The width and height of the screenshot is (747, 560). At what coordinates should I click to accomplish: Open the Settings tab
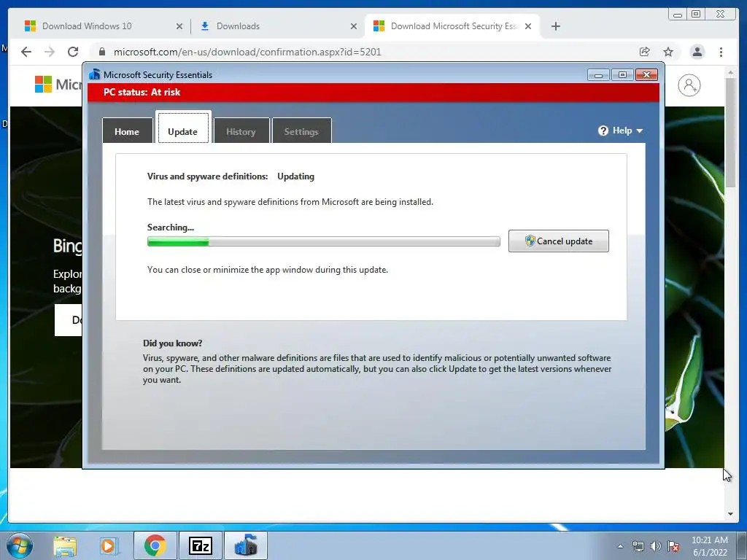point(301,131)
